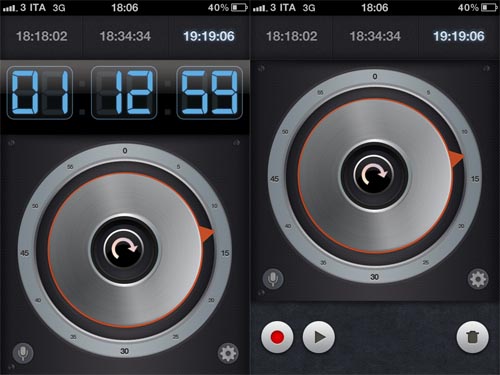Select the 18:18:02 preset on left screen

pos(42,36)
